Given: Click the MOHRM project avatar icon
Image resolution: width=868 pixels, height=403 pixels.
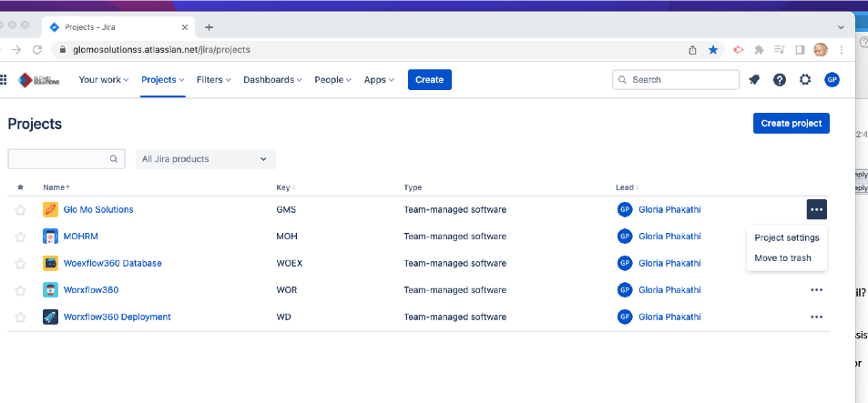Looking at the screenshot, I should (50, 236).
